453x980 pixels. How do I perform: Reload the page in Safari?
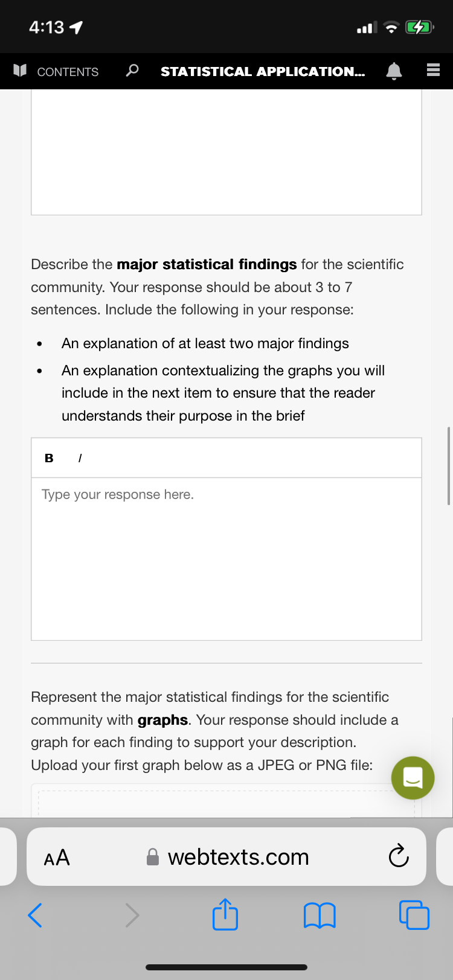tap(399, 856)
